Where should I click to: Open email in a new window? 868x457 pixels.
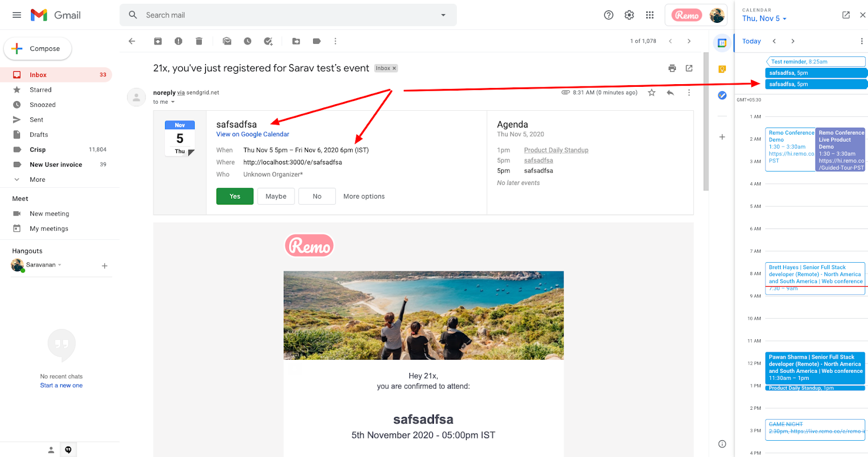[x=689, y=68]
